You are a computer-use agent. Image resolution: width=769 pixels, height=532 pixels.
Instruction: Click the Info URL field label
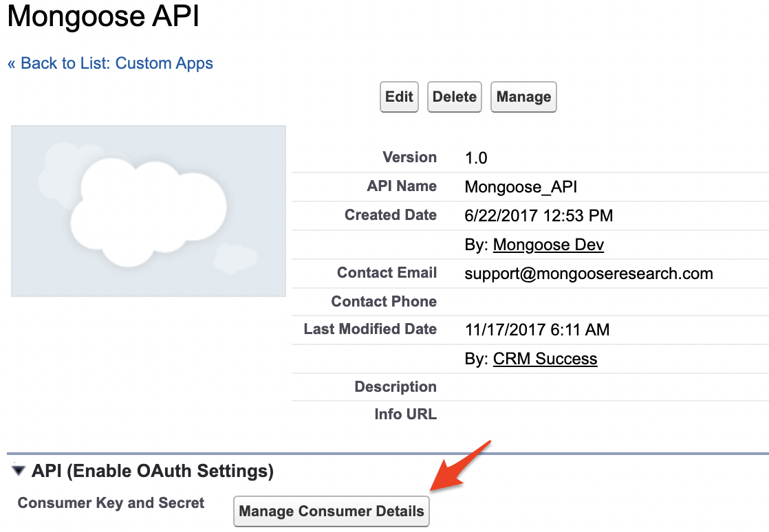pyautogui.click(x=405, y=414)
